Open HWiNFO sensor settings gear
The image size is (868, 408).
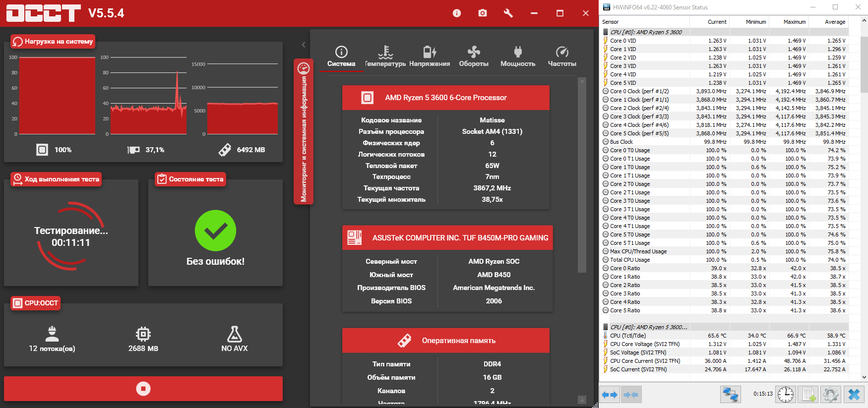pos(831,395)
